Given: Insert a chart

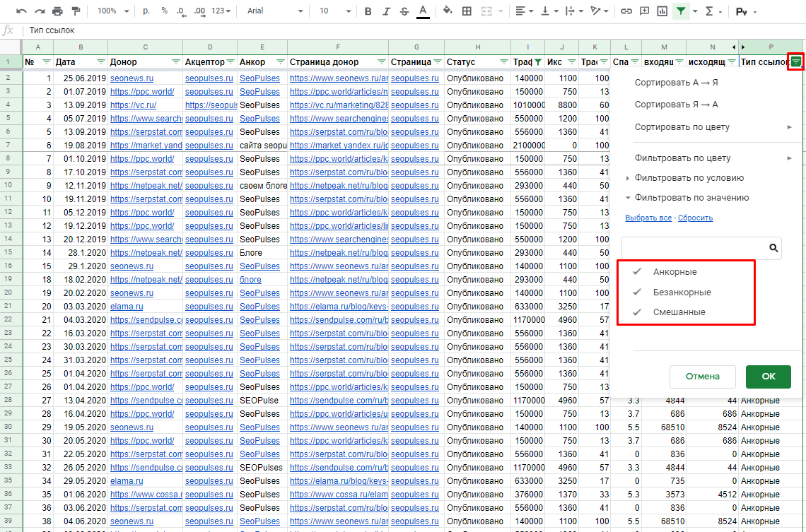Looking at the screenshot, I should (x=662, y=11).
